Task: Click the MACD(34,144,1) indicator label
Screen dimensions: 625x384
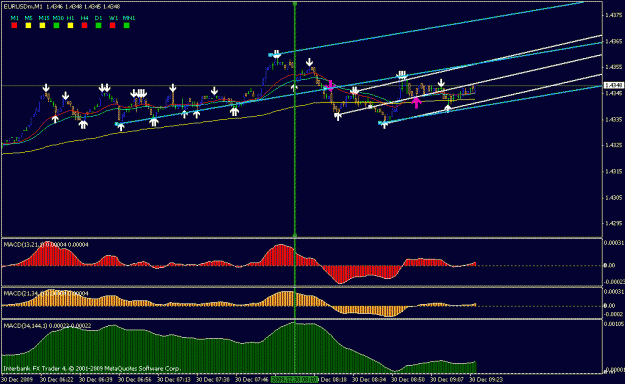Action: (47, 326)
